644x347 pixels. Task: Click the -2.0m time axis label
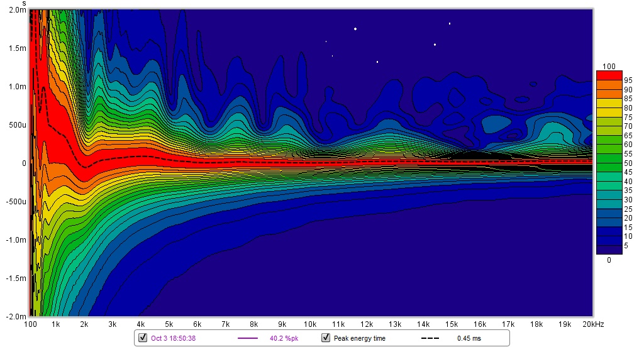point(16,317)
